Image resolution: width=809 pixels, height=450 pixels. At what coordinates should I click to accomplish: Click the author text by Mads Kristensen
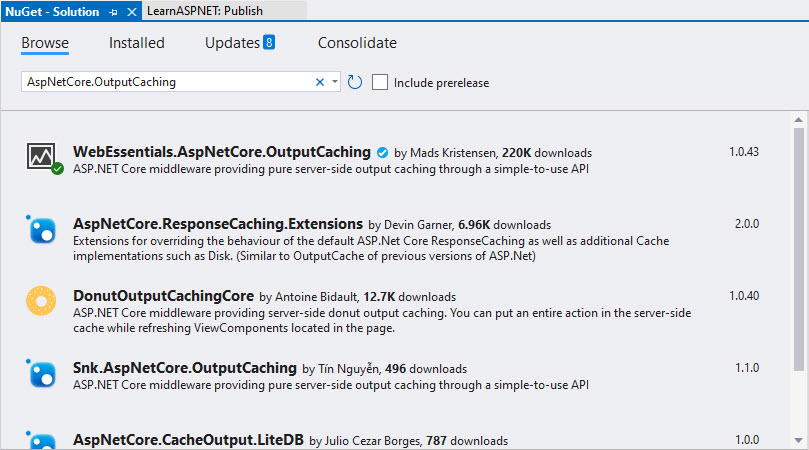coord(446,153)
